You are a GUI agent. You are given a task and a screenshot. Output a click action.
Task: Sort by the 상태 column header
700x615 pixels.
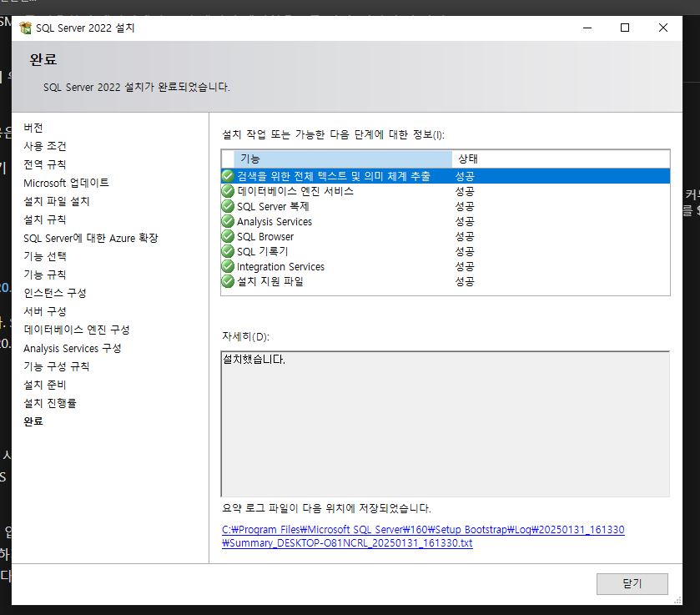[x=561, y=159]
